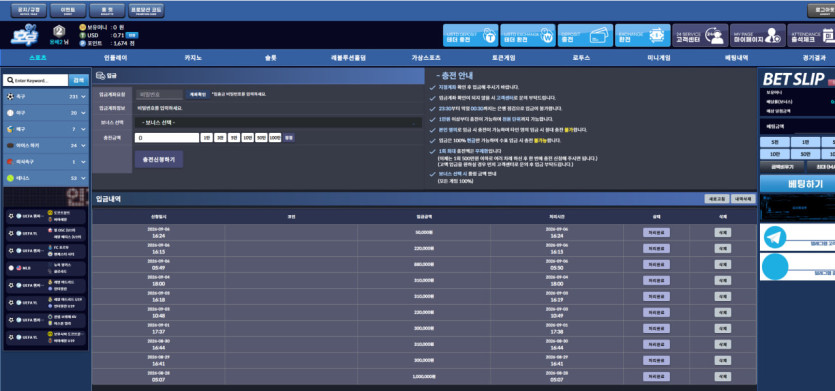Viewport: 835px width, 391px height.
Task: Click the magnifier icon in the search box
Action: (10, 80)
